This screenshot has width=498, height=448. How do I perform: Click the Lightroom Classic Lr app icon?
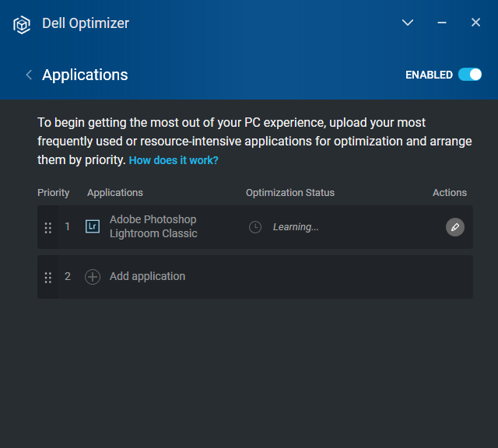pyautogui.click(x=93, y=227)
